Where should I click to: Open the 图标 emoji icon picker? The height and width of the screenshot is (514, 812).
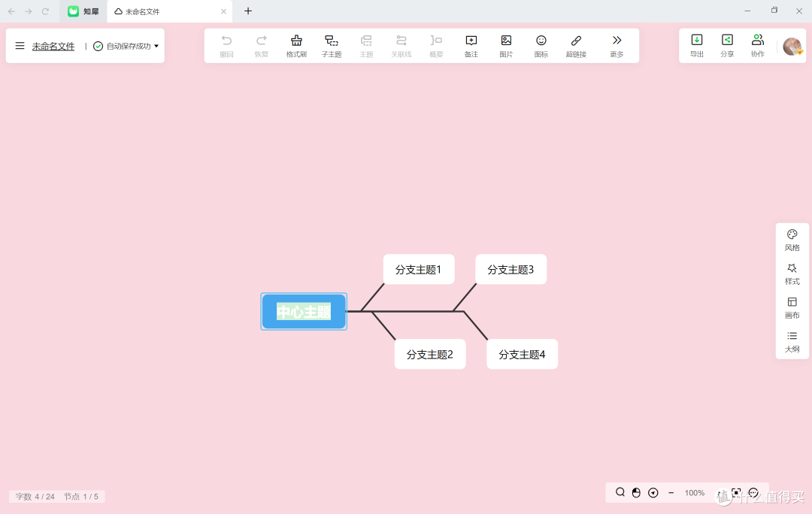coord(541,46)
